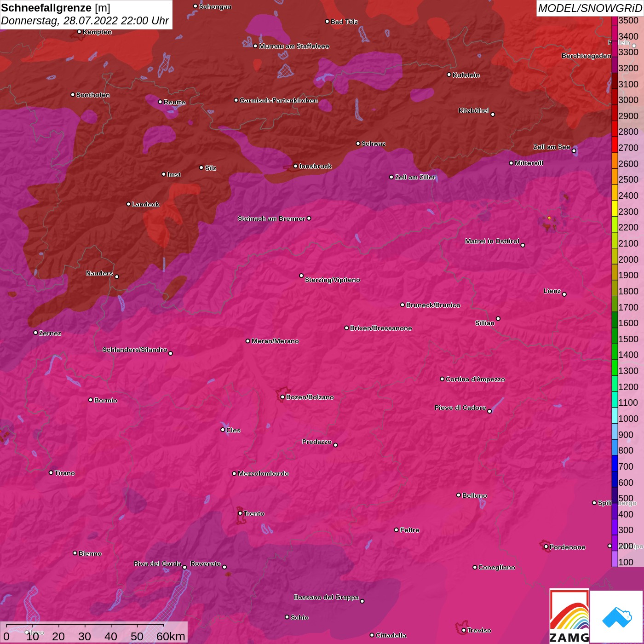Click the 3500 m legend color swatch

pos(615,20)
